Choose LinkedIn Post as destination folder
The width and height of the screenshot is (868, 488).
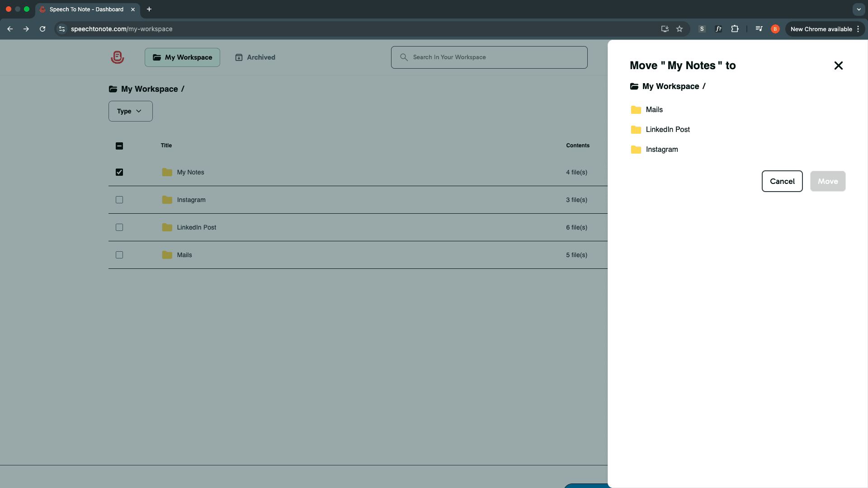(x=667, y=130)
